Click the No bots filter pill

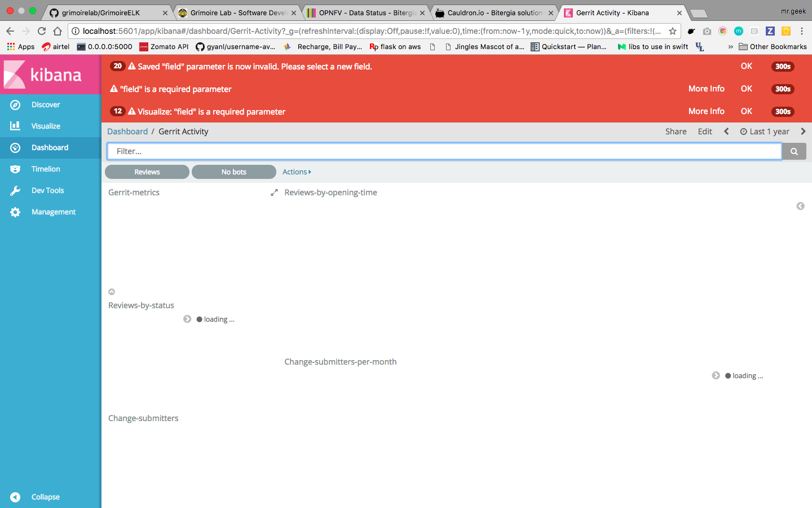click(x=234, y=172)
